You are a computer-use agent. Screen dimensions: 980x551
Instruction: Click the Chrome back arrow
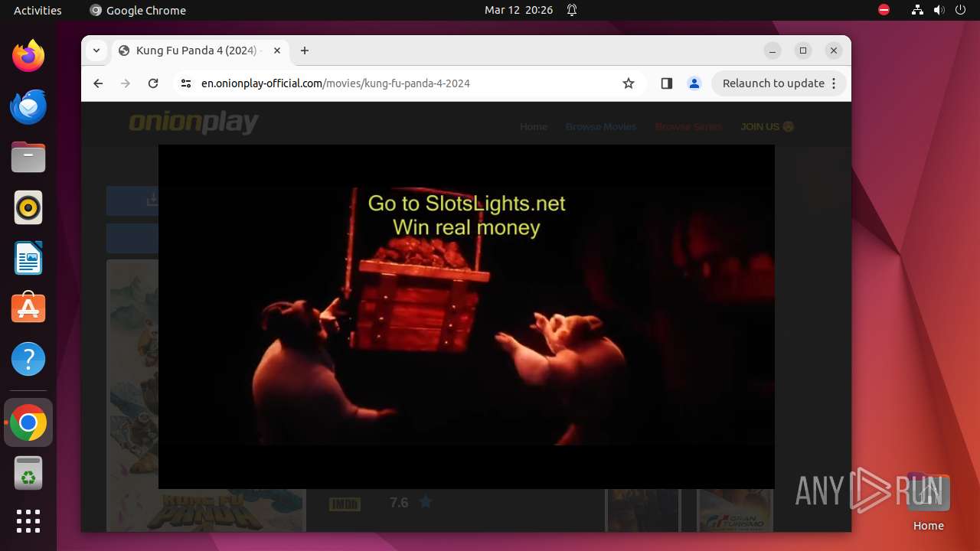click(x=98, y=83)
